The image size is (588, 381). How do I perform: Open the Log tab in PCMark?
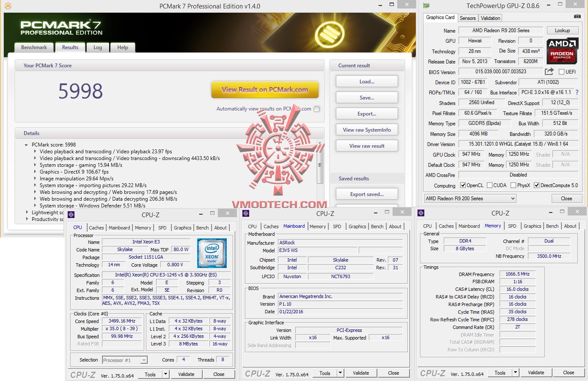click(98, 47)
